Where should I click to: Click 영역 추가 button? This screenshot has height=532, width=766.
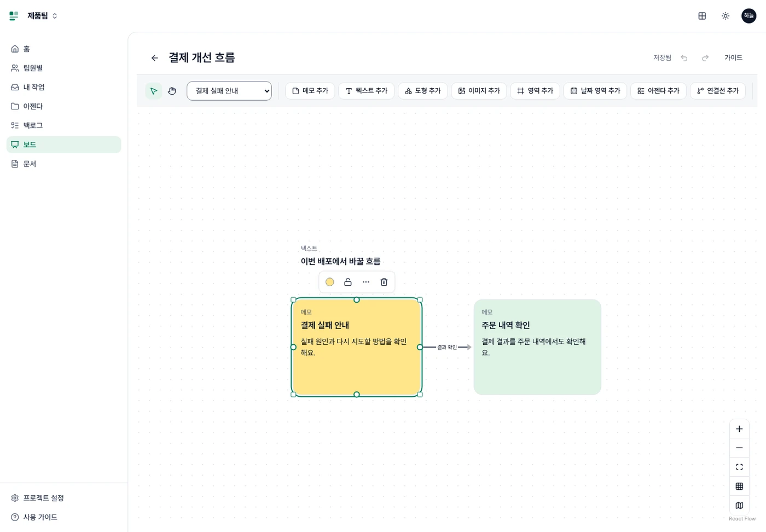click(x=535, y=91)
